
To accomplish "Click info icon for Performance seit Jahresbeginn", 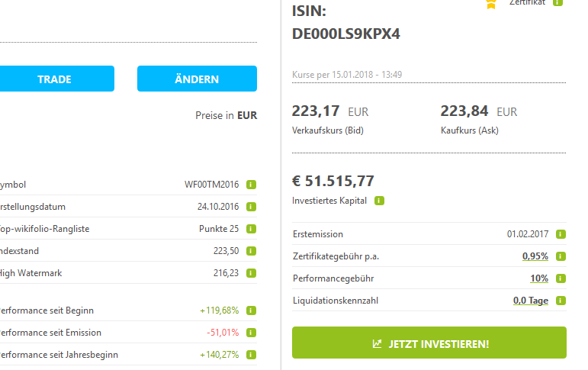I will [x=251, y=355].
